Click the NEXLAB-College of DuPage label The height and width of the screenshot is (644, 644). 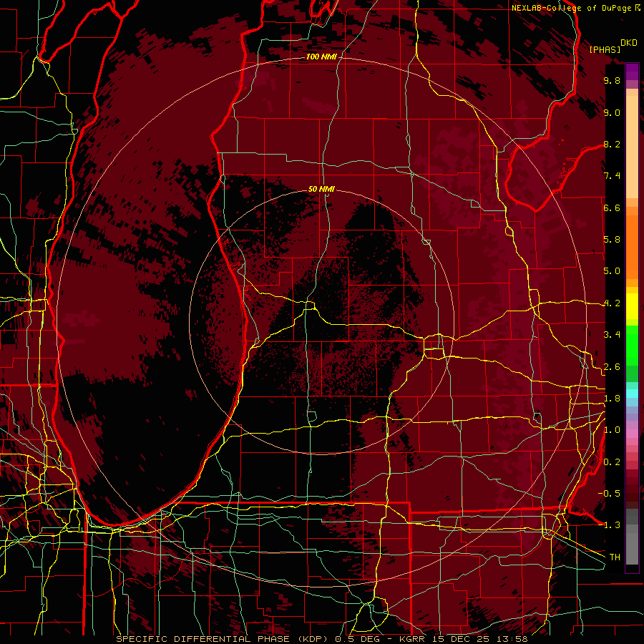click(x=571, y=8)
